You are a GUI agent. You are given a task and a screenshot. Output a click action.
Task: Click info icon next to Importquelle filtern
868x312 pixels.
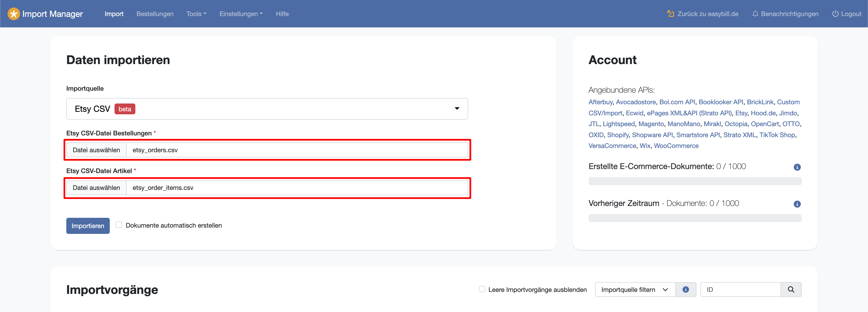[x=685, y=290]
